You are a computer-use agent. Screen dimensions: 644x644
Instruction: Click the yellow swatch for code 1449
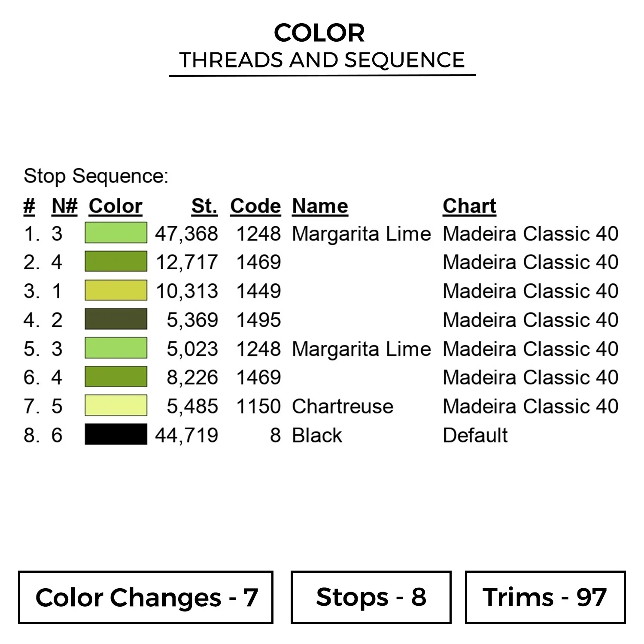tap(116, 291)
